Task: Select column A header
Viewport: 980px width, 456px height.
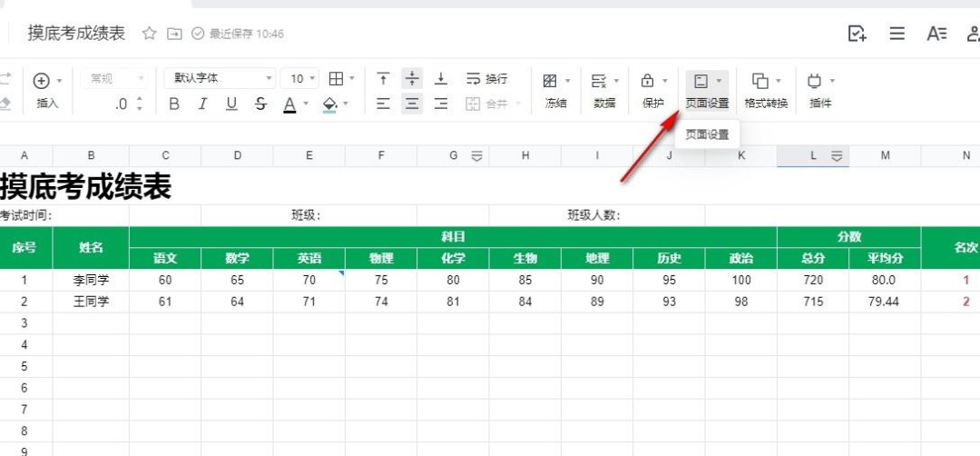Action: (25, 155)
